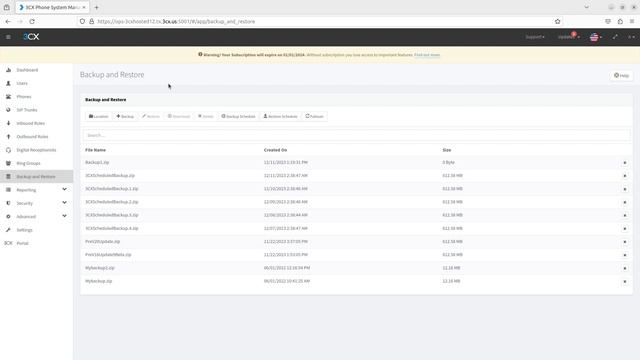Select 3CXScheduledBackup.3.zip file row
Viewport: 640px width, 360px height.
tap(356, 215)
